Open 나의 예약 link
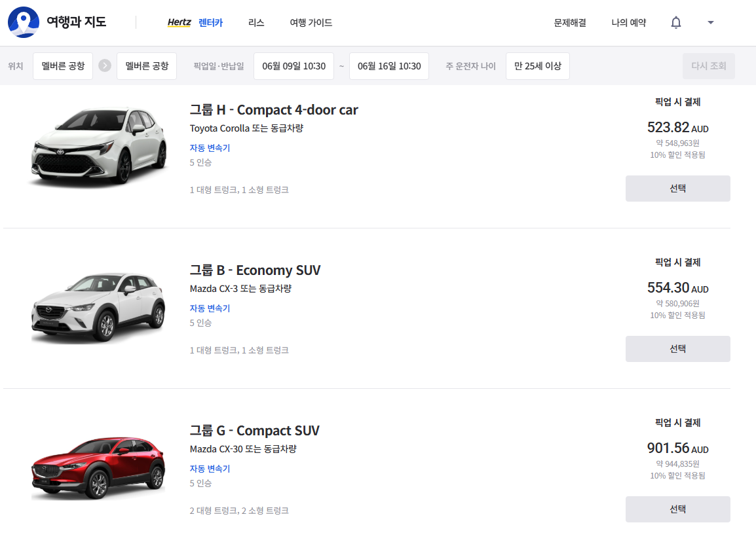The height and width of the screenshot is (544, 756). 628,23
